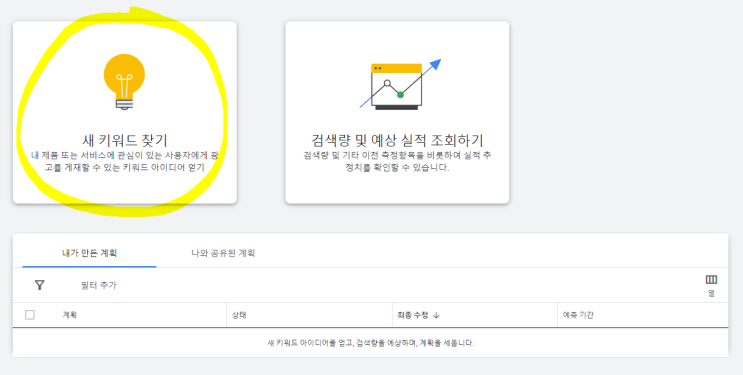This screenshot has height=375, width=743.
Task: Sort by '계획' column header
Action: 70,315
